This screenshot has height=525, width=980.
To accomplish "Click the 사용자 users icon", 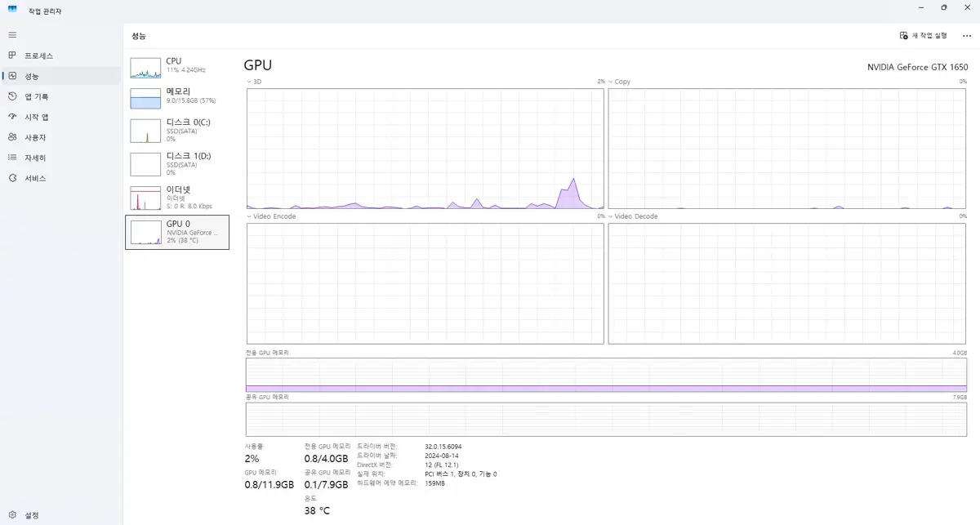I will (x=12, y=137).
